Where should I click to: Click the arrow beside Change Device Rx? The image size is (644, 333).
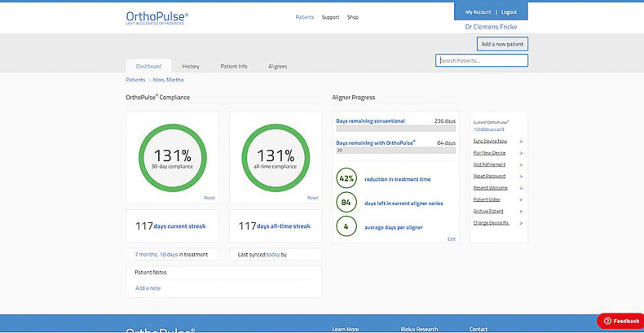521,223
